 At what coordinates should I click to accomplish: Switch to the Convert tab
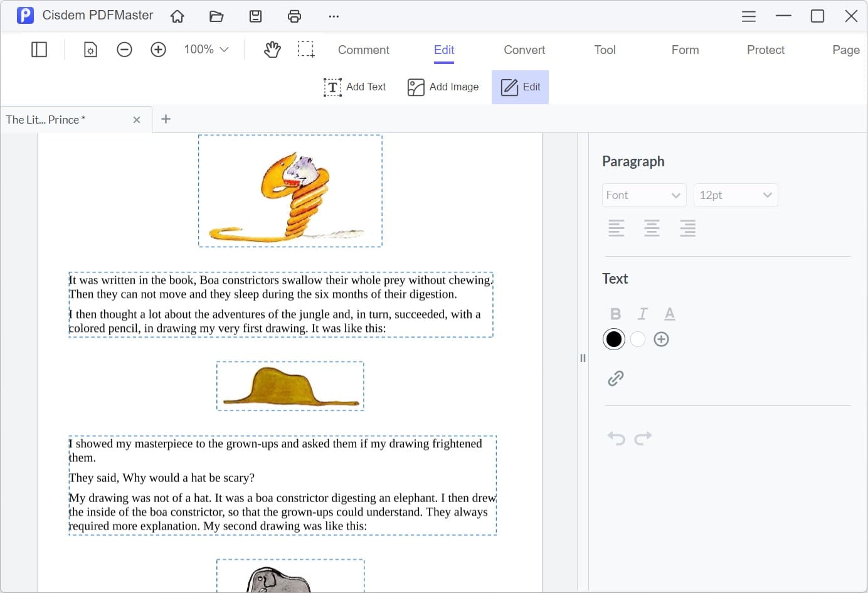tap(524, 50)
